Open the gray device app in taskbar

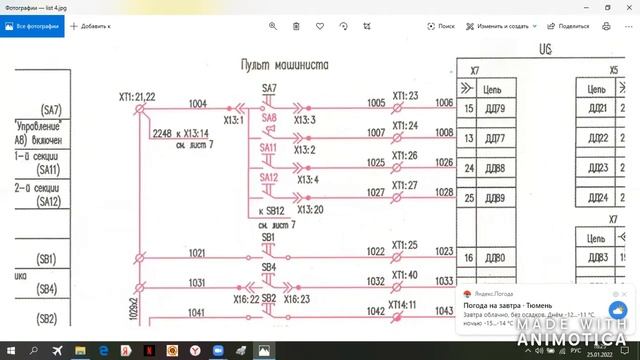(241, 351)
